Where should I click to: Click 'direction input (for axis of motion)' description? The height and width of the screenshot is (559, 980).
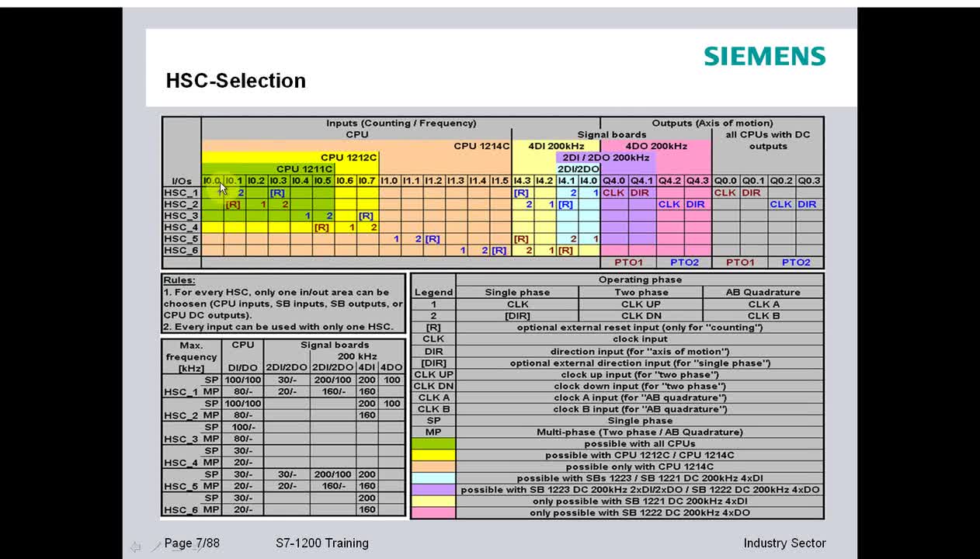pos(640,352)
